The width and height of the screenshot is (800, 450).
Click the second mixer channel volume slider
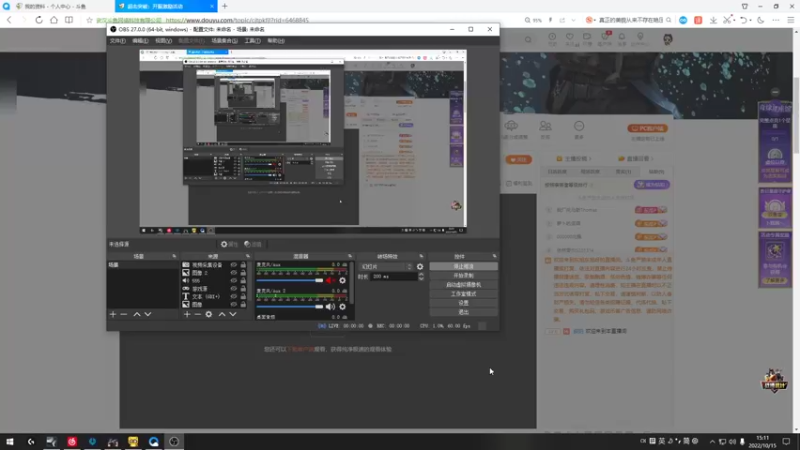pos(289,307)
